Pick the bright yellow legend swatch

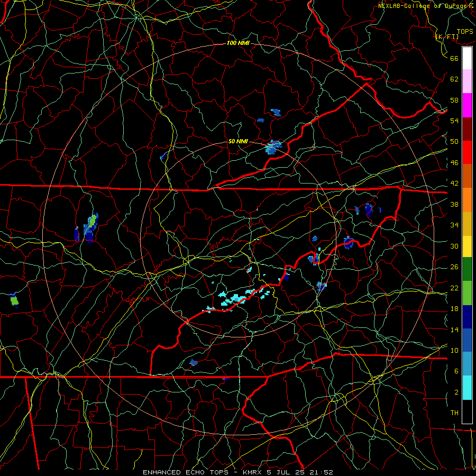click(467, 246)
